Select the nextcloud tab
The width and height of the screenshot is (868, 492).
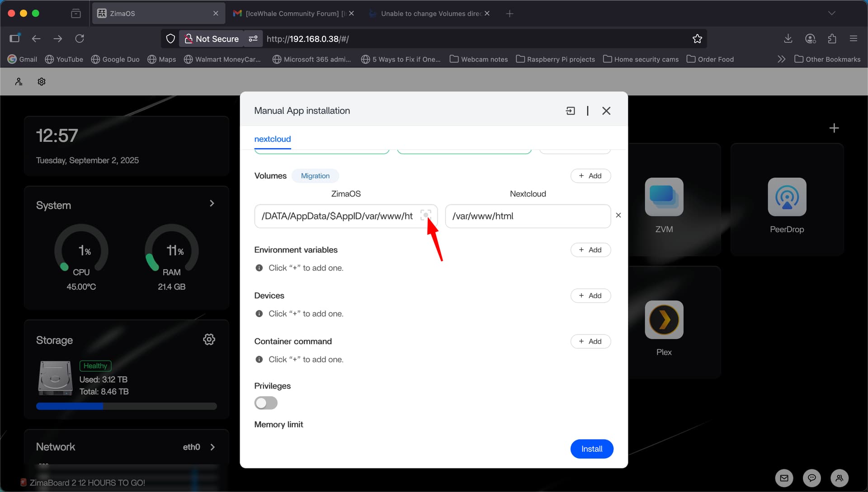click(272, 139)
